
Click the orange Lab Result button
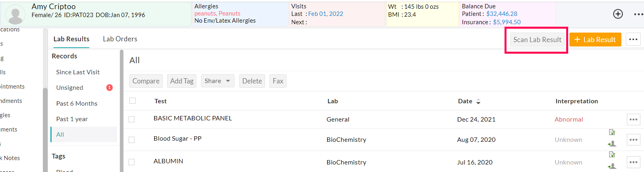click(x=595, y=40)
